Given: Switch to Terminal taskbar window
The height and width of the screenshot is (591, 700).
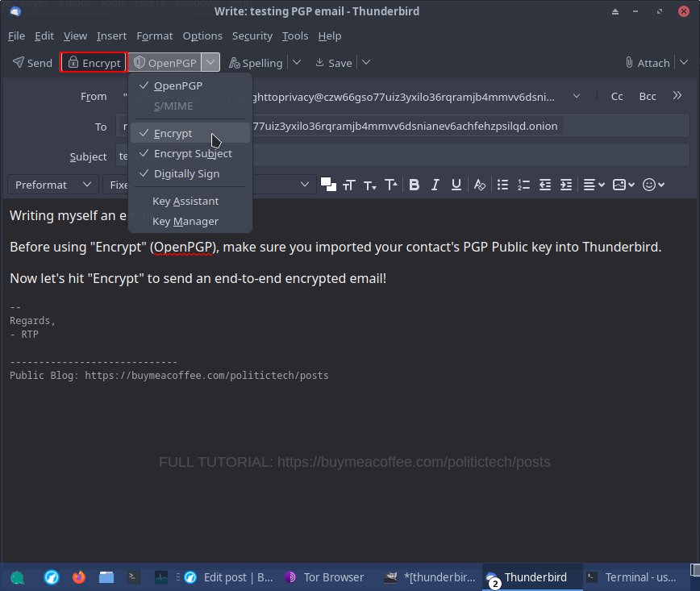Looking at the screenshot, I should [633, 577].
